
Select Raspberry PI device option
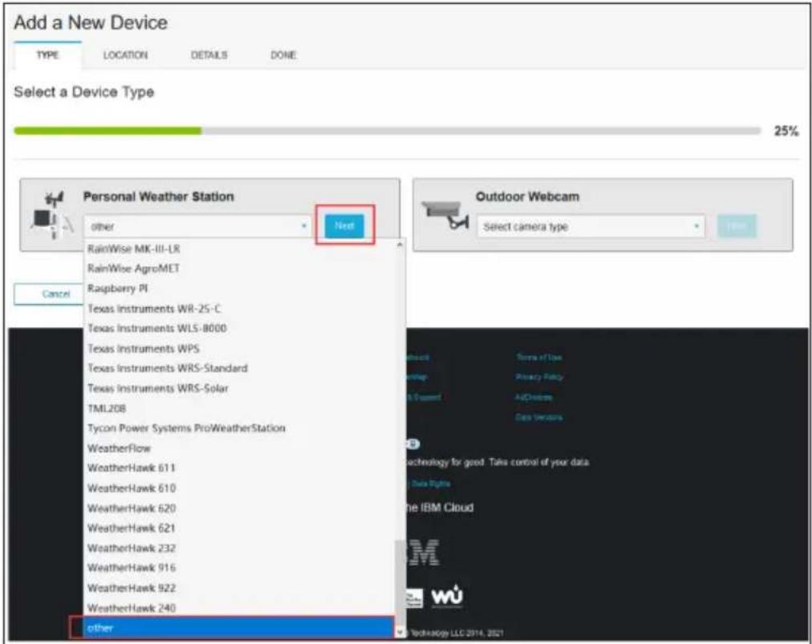(240, 289)
